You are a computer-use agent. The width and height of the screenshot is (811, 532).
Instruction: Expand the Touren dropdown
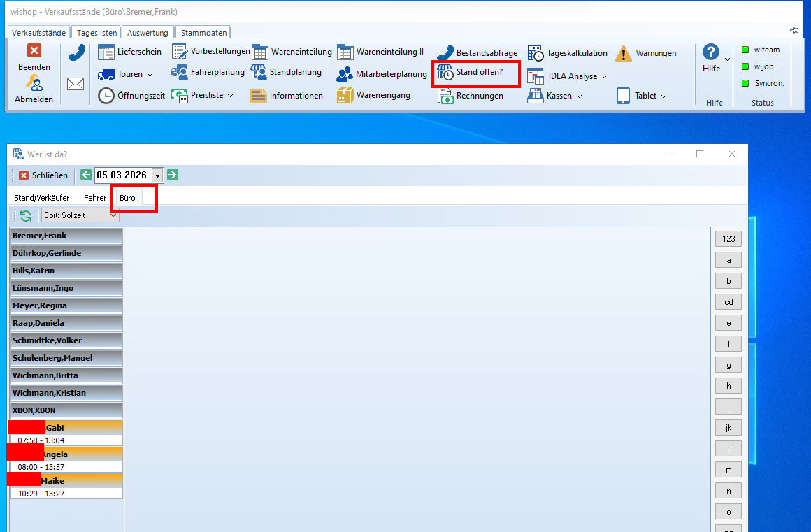click(x=150, y=75)
